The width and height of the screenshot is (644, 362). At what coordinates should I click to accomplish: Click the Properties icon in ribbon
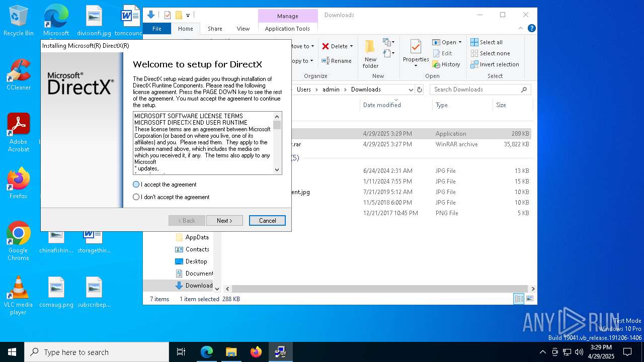click(416, 47)
